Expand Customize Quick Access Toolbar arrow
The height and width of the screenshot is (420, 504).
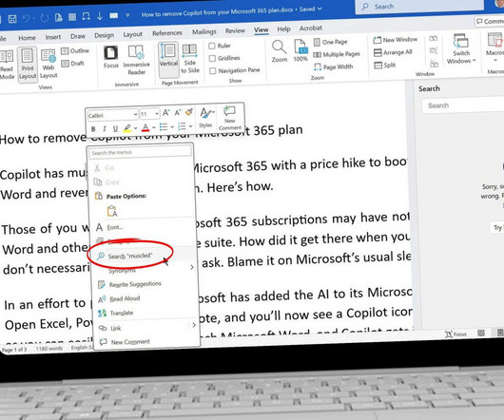127,15
